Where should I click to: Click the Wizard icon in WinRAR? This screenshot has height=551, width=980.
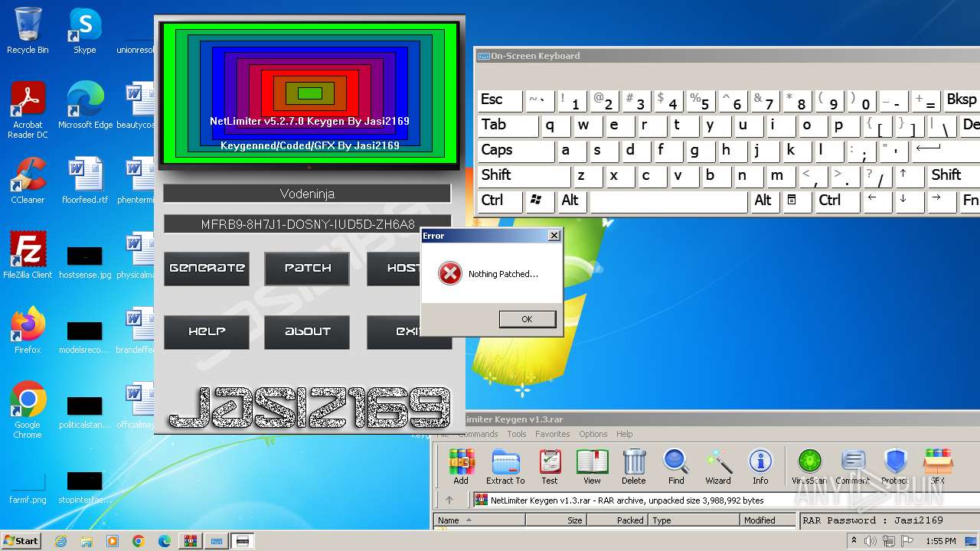tap(718, 466)
